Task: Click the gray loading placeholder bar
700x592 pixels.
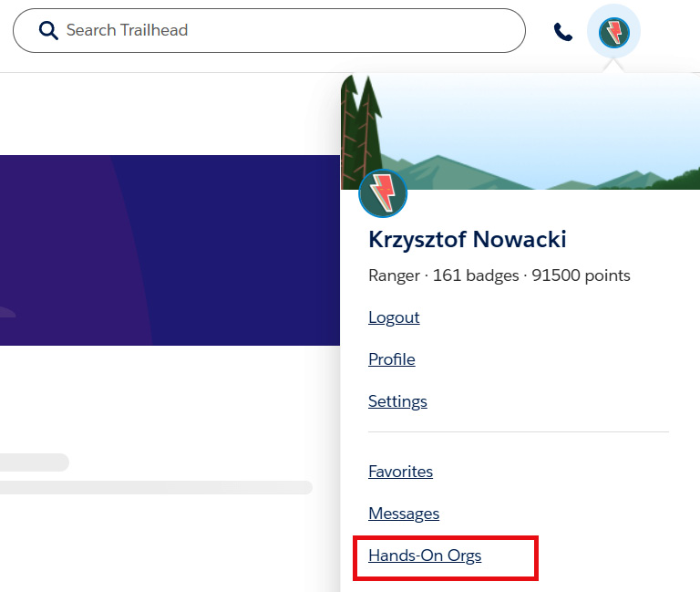Action: click(156, 487)
